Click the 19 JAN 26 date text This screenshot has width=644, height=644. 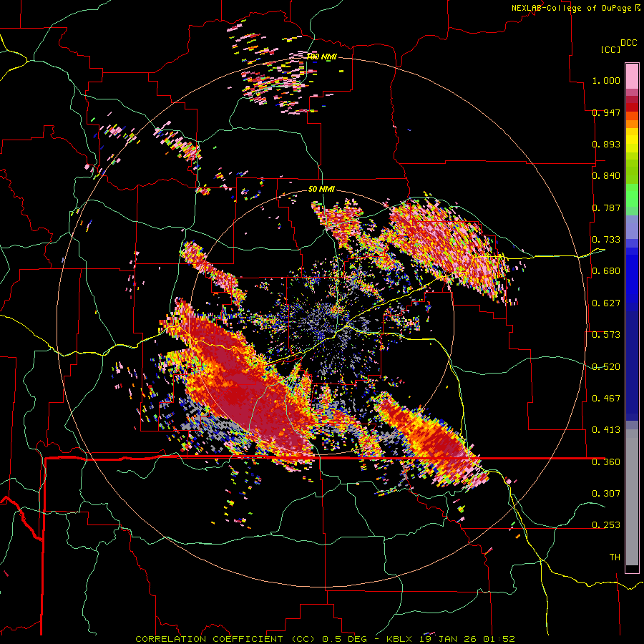coord(449,639)
